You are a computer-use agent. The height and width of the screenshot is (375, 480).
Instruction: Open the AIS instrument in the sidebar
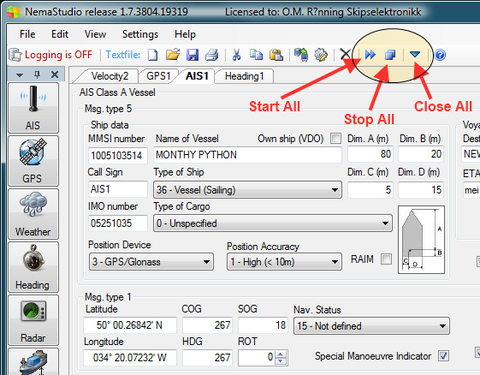pos(33,108)
